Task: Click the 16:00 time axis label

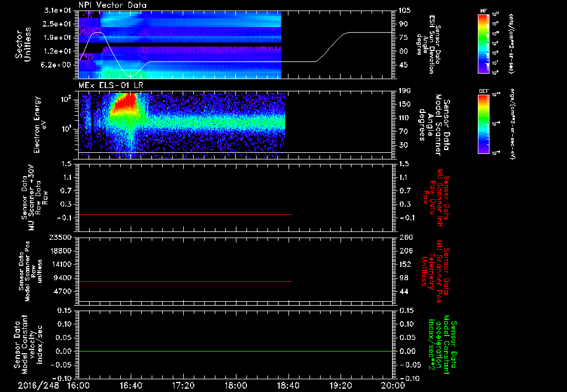Action: [x=79, y=385]
